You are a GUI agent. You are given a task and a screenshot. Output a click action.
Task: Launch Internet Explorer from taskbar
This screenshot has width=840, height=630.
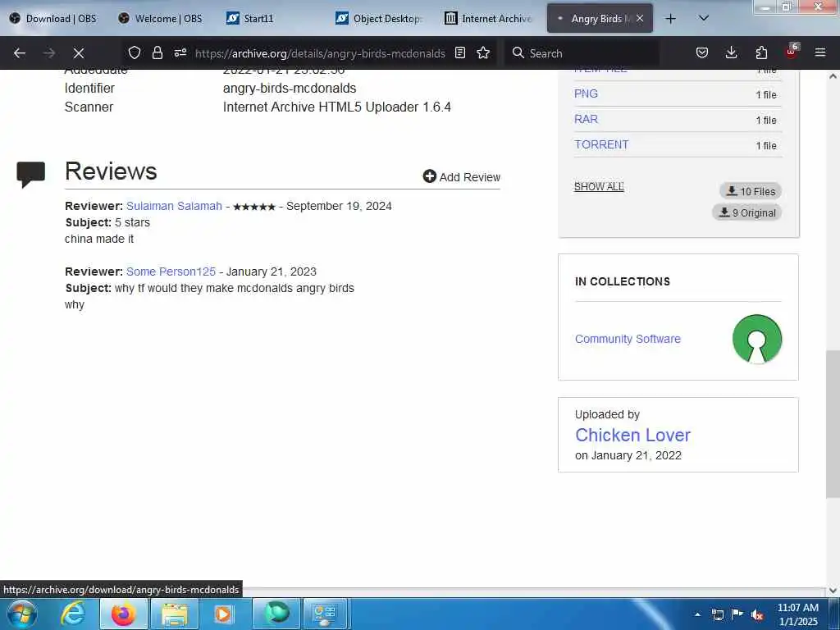pyautogui.click(x=73, y=614)
